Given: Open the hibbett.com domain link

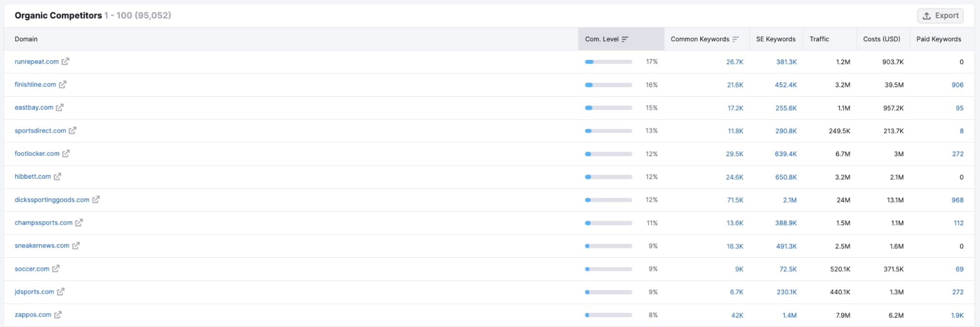Looking at the screenshot, I should (33, 177).
